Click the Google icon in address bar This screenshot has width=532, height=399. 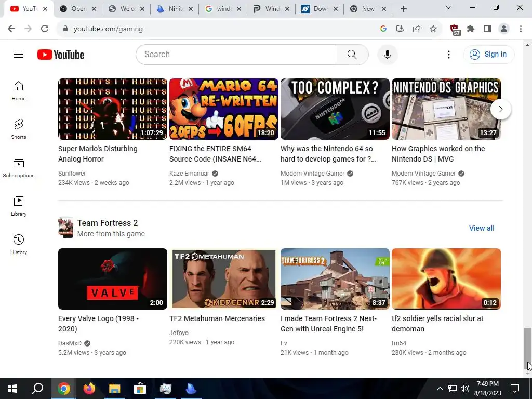point(383,29)
